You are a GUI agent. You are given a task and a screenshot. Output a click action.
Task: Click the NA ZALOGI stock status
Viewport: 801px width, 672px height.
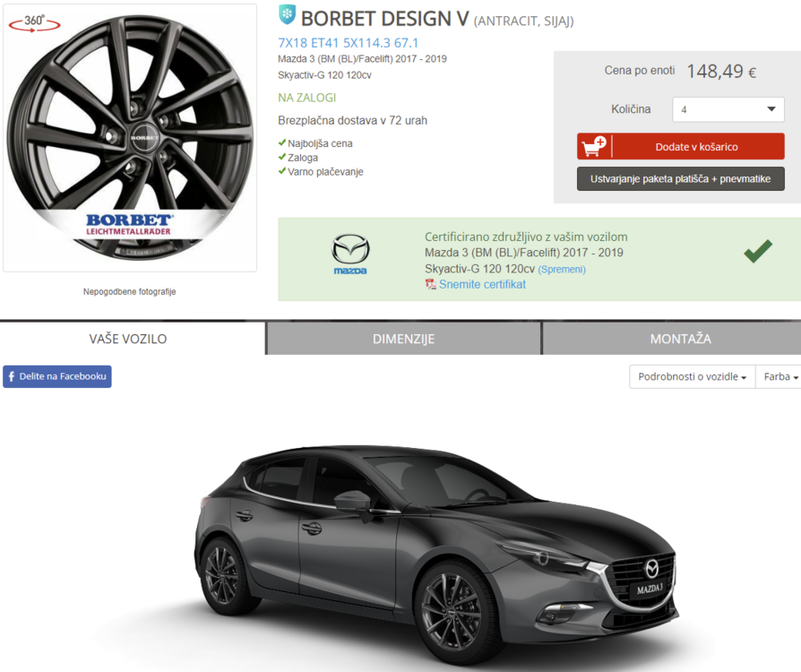click(307, 98)
